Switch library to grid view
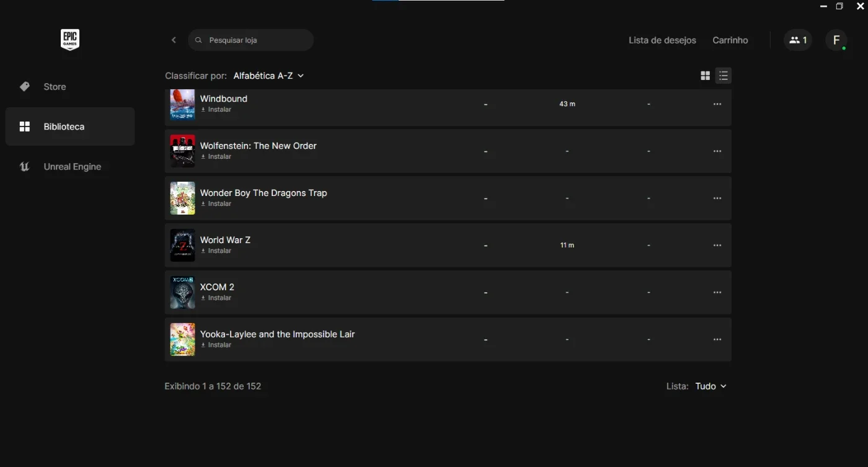This screenshot has height=467, width=868. [705, 76]
